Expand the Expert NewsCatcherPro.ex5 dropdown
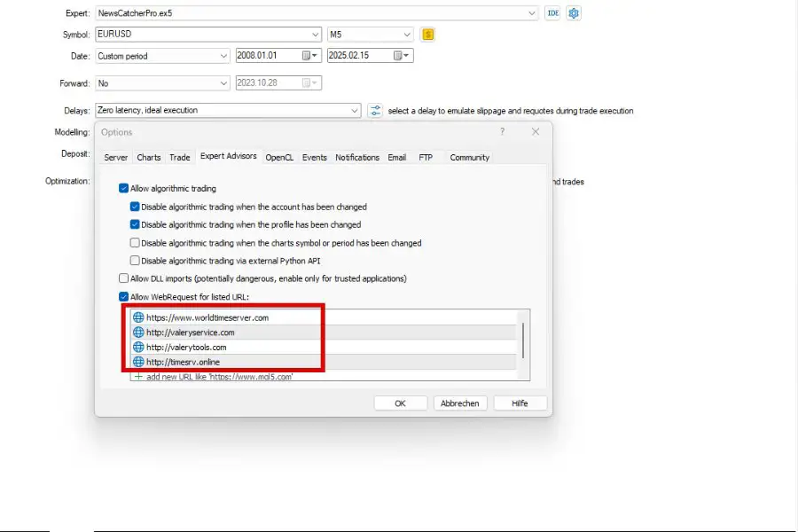This screenshot has height=532, width=798. [x=531, y=13]
